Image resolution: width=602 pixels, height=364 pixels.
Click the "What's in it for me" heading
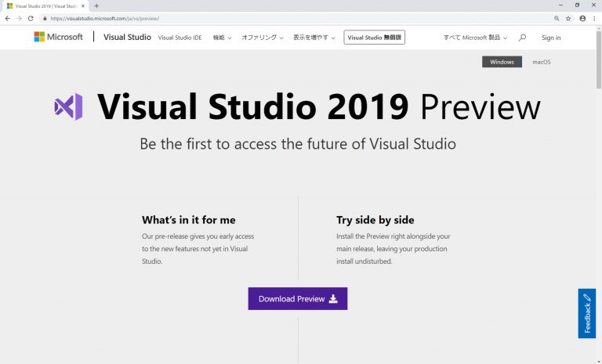coord(188,220)
